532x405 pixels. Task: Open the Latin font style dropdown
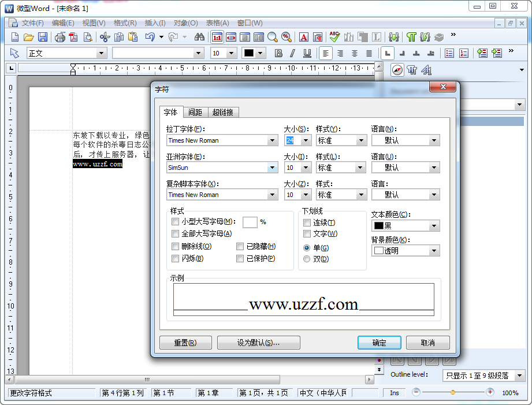tap(361, 140)
